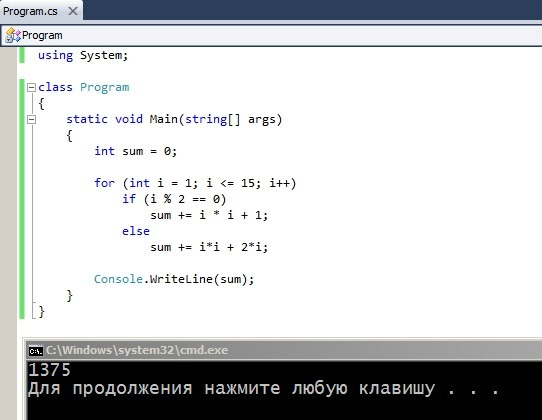Collapse the class Program code block
542x420 pixels.
[31, 87]
